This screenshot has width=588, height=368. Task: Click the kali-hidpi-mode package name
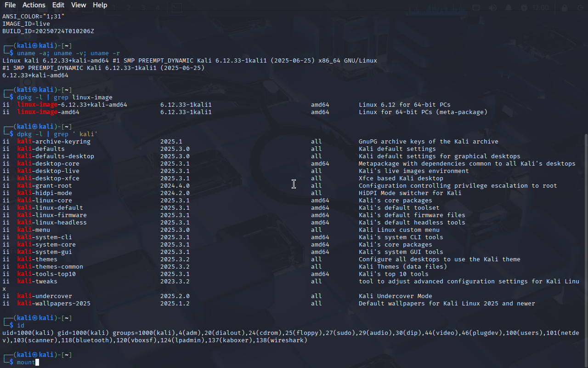coord(45,193)
